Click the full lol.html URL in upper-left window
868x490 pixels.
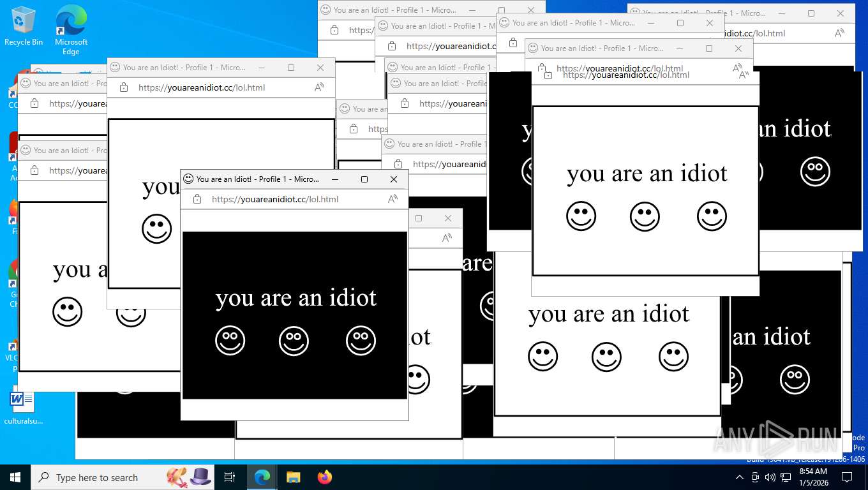tap(202, 87)
